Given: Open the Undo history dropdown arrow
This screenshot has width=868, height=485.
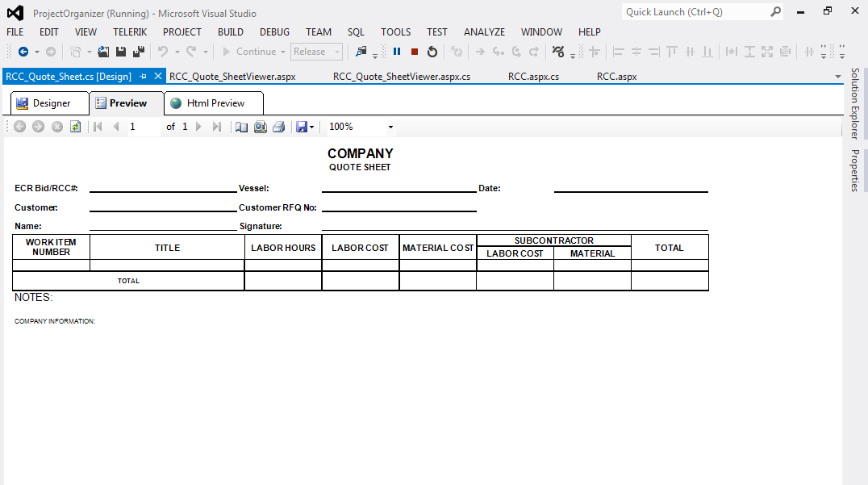Looking at the screenshot, I should [x=177, y=52].
